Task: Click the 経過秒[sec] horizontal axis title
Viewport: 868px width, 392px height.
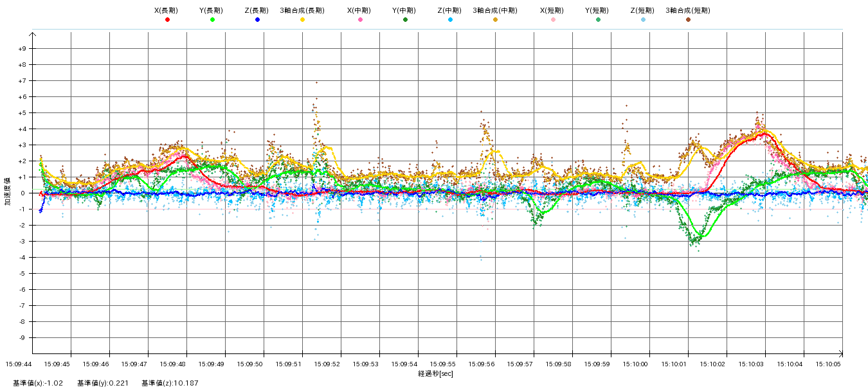Action: click(x=435, y=373)
